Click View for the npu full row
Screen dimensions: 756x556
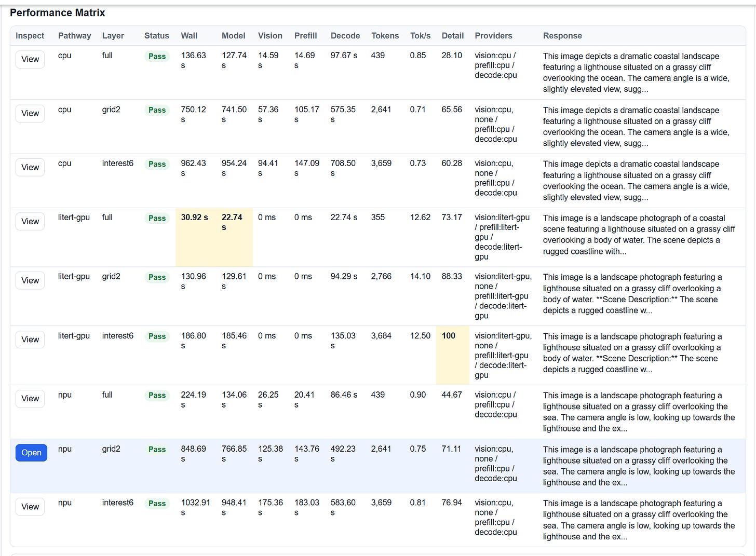(x=30, y=399)
